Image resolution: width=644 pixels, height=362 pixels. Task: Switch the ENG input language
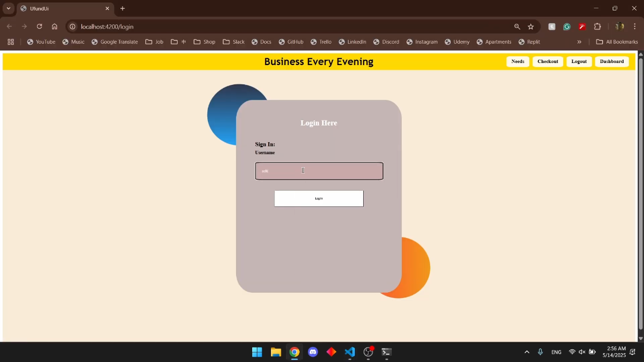click(556, 352)
